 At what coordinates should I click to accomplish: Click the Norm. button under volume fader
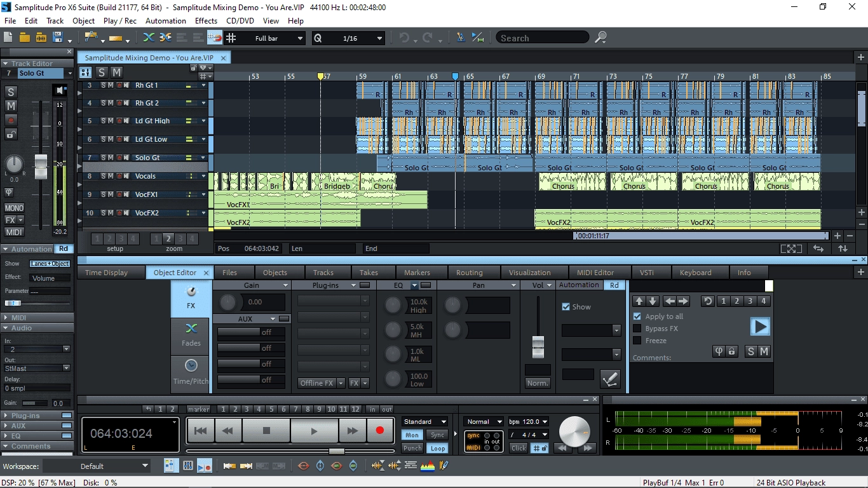(538, 383)
